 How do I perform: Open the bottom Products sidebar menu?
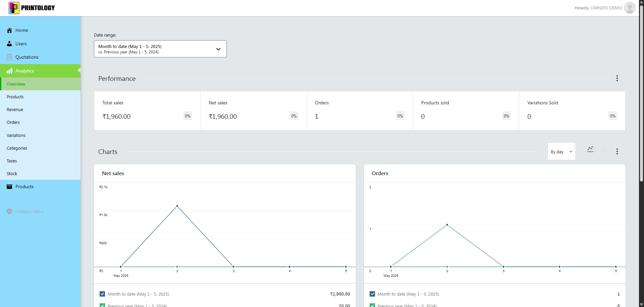click(40, 187)
